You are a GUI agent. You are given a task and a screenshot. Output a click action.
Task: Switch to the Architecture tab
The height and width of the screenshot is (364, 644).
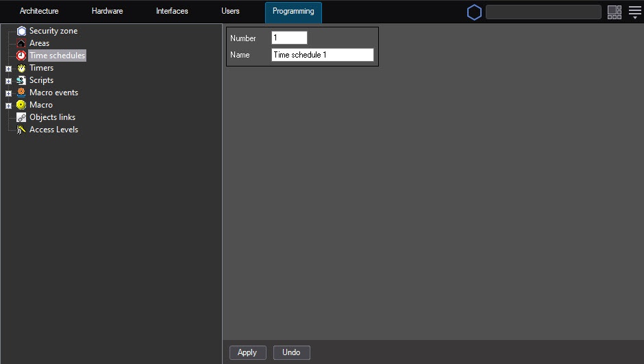pos(39,11)
